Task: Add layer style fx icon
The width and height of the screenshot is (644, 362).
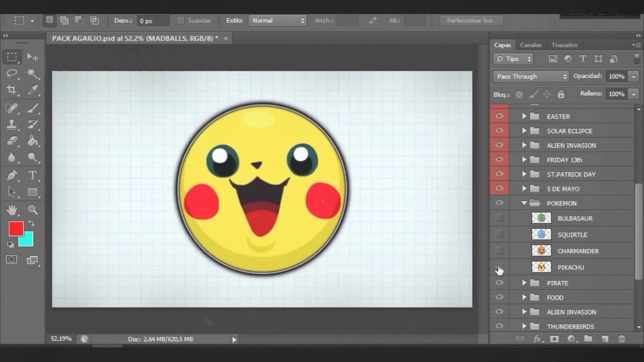Action: point(537,339)
